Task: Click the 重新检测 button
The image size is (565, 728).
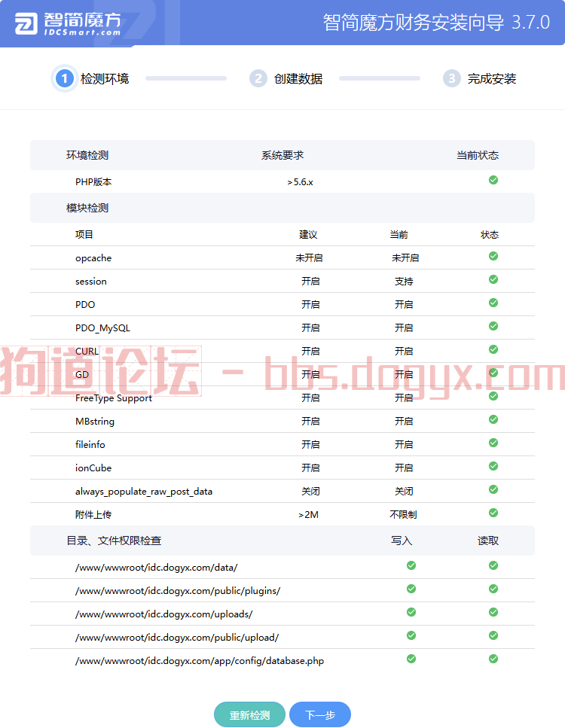Action: (x=249, y=715)
